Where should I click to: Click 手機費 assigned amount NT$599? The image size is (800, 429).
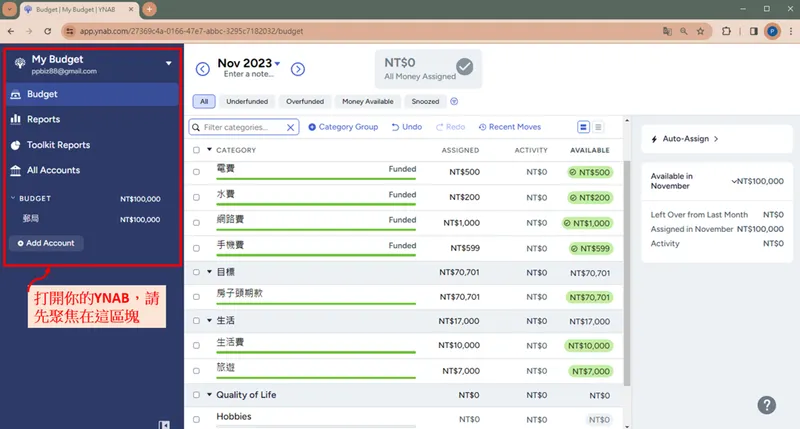(465, 248)
